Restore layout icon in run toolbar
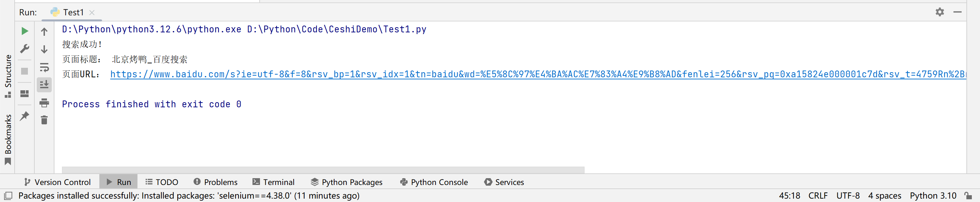 tap(25, 94)
